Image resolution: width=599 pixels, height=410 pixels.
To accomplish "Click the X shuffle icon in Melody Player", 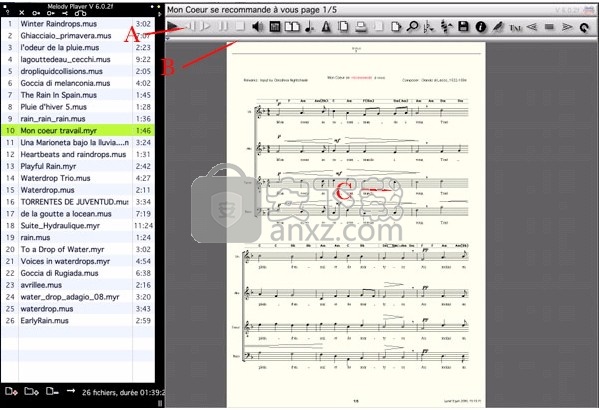I will pos(22,13).
